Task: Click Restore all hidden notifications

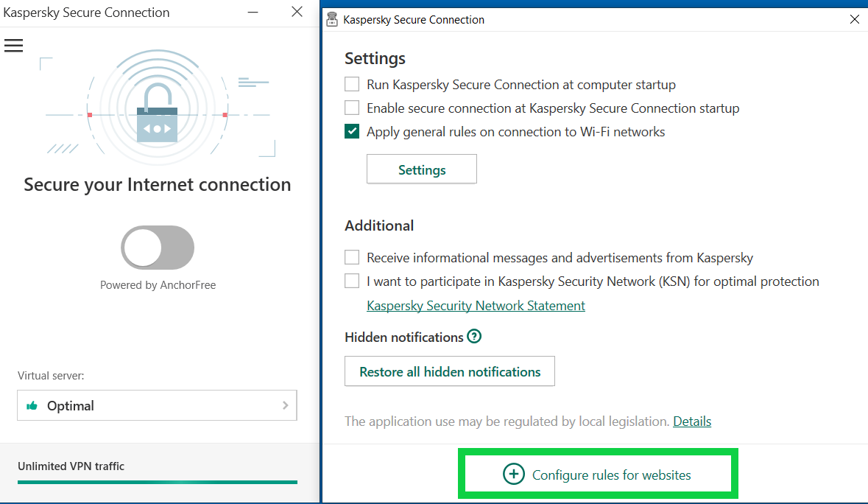Action: point(450,371)
